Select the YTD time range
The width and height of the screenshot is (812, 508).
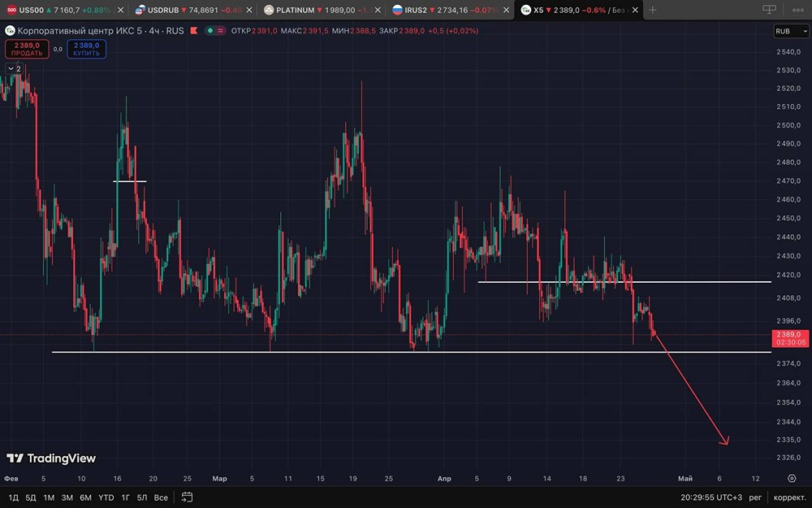coord(106,497)
